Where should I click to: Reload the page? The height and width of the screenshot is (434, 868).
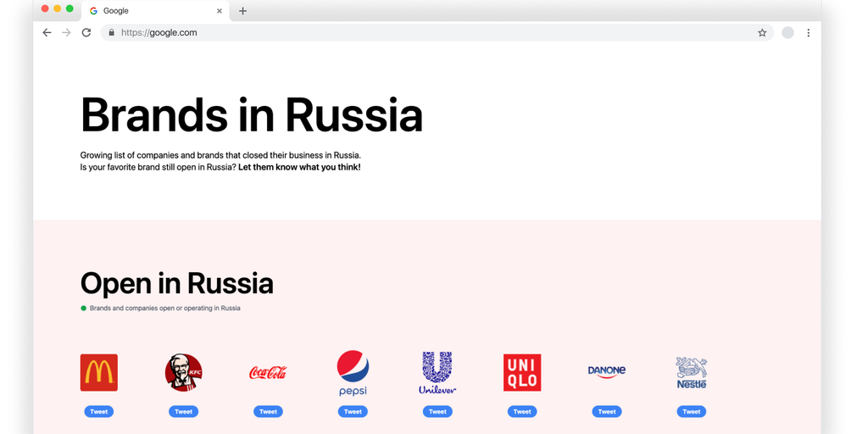86,33
